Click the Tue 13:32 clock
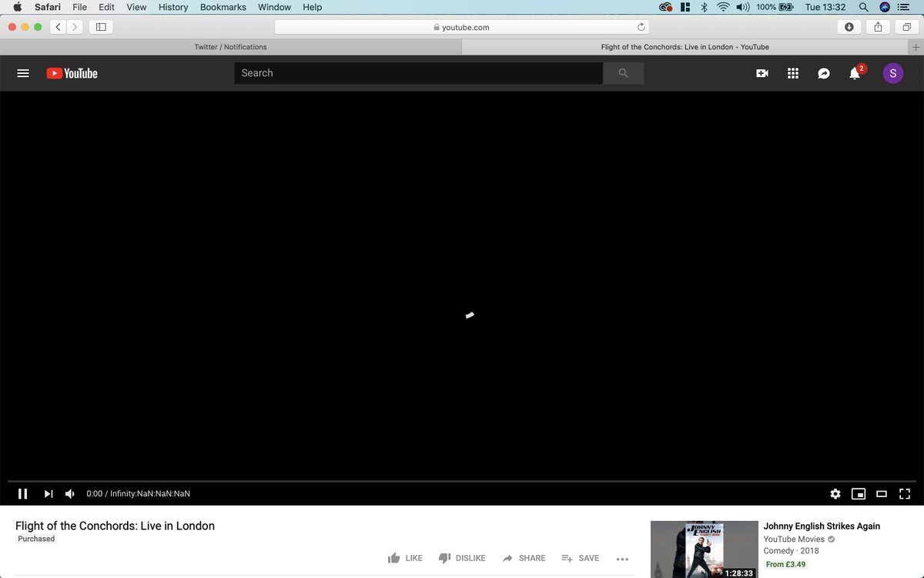Image resolution: width=924 pixels, height=578 pixels. [x=825, y=7]
